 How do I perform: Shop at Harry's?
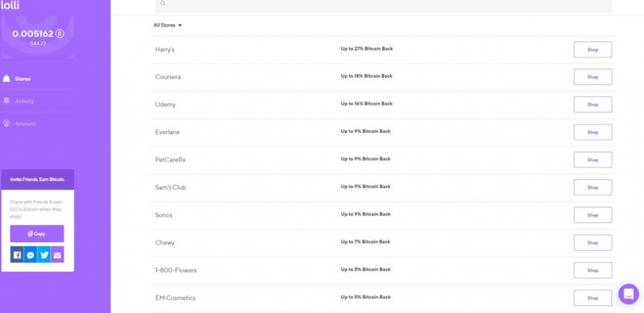point(592,50)
